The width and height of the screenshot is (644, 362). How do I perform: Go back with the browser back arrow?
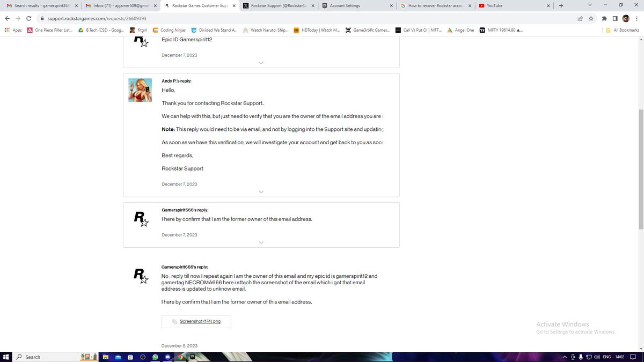pos(7,18)
